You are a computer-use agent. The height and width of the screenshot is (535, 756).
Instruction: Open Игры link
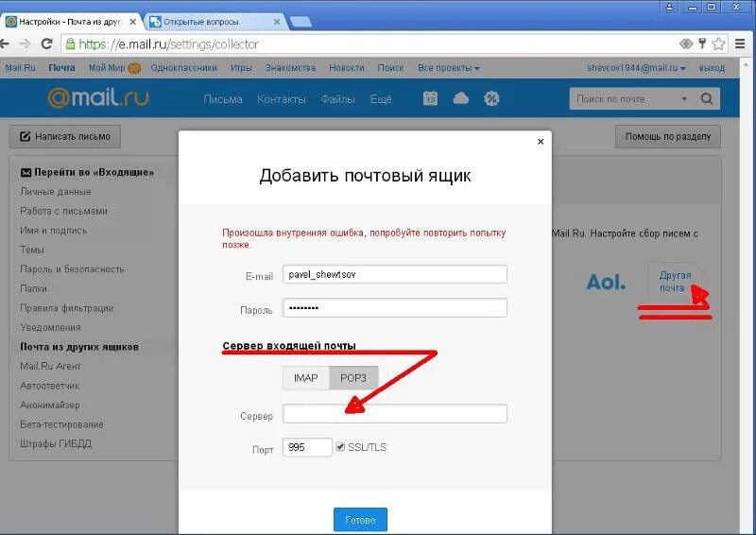[x=241, y=68]
